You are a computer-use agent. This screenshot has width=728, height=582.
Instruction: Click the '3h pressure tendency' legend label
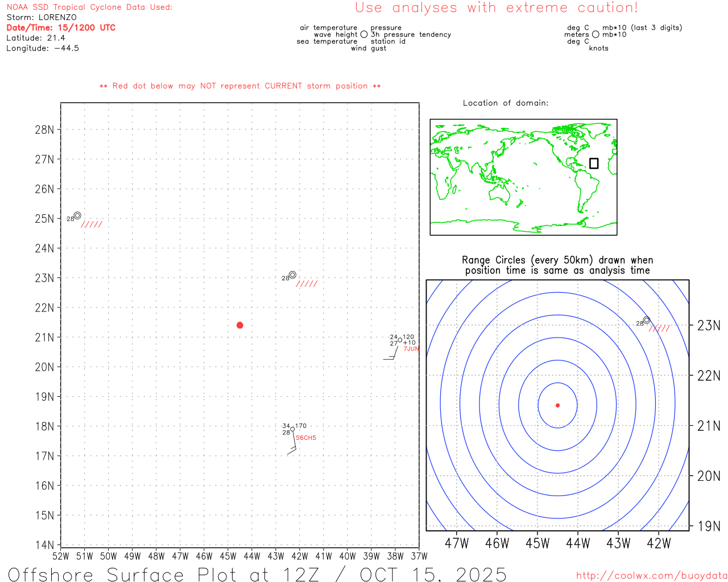(411, 35)
